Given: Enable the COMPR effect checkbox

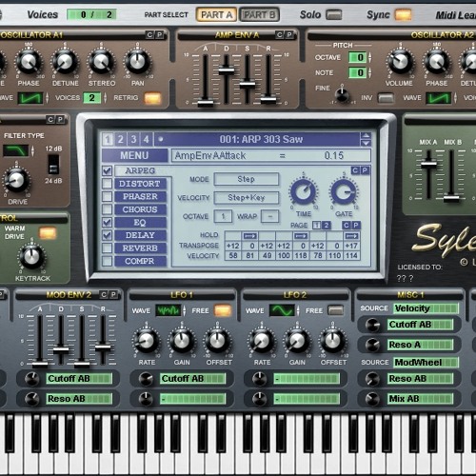Looking at the screenshot, I should pyautogui.click(x=107, y=261).
